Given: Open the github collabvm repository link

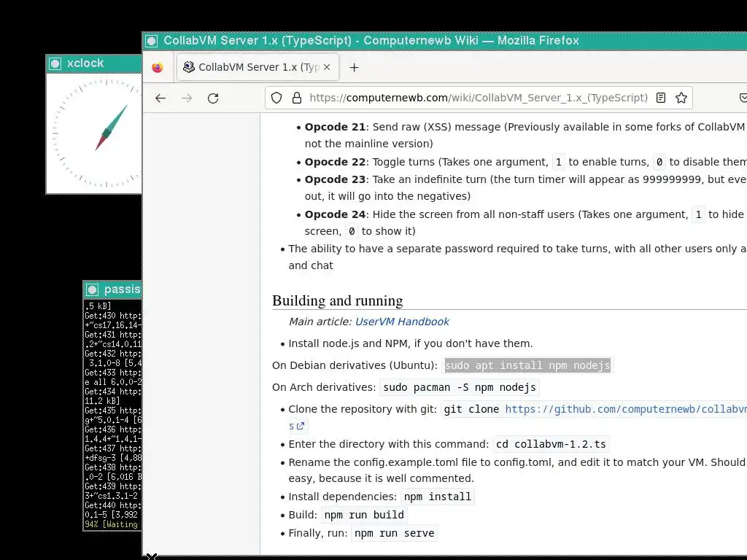Looking at the screenshot, I should coord(625,409).
